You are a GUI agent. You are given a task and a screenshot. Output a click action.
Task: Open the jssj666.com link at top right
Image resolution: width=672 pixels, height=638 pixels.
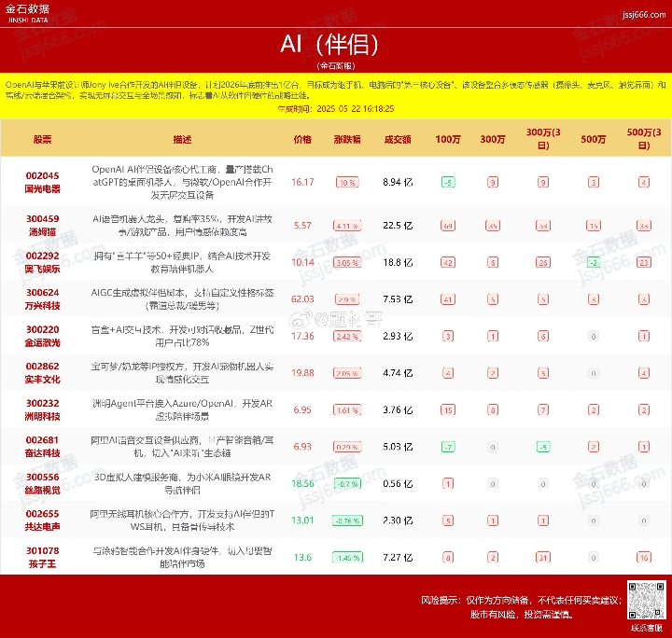[x=644, y=15]
